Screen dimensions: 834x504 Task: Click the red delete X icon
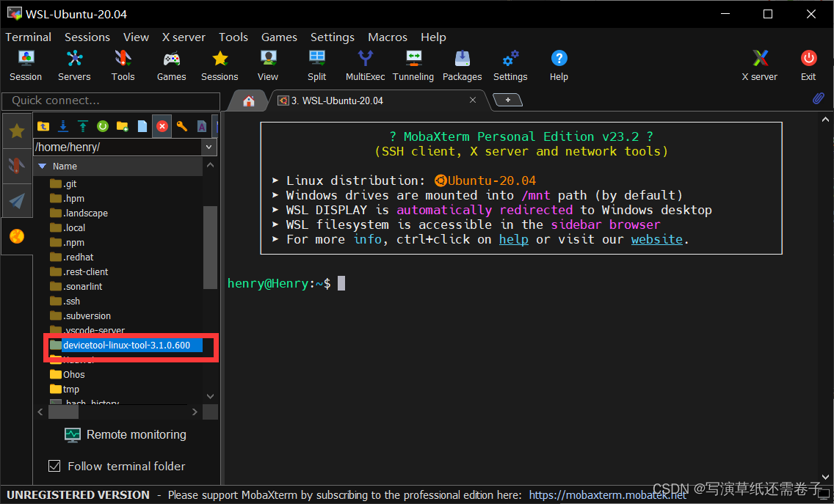(x=162, y=126)
